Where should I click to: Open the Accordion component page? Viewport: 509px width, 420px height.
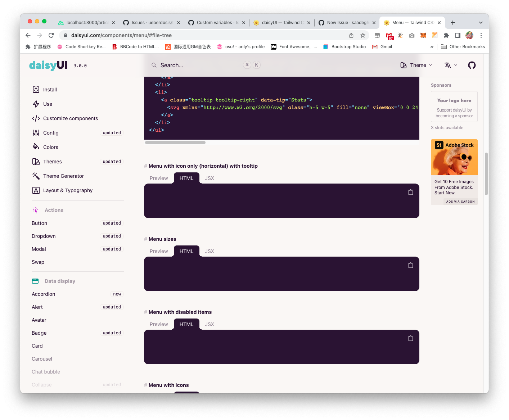pos(43,294)
